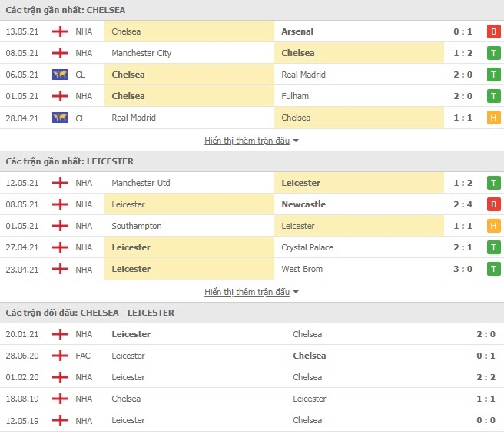Click the Newcastle team name

(x=303, y=204)
